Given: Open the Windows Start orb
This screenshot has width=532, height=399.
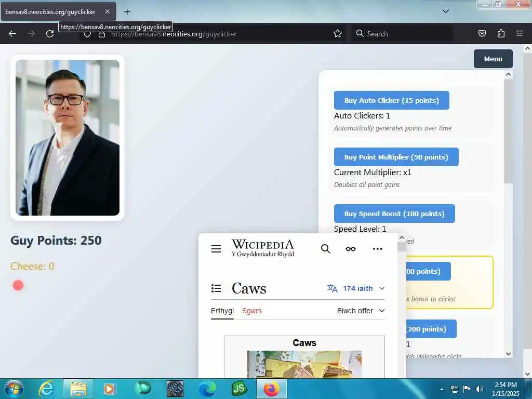Looking at the screenshot, I should tap(14, 389).
